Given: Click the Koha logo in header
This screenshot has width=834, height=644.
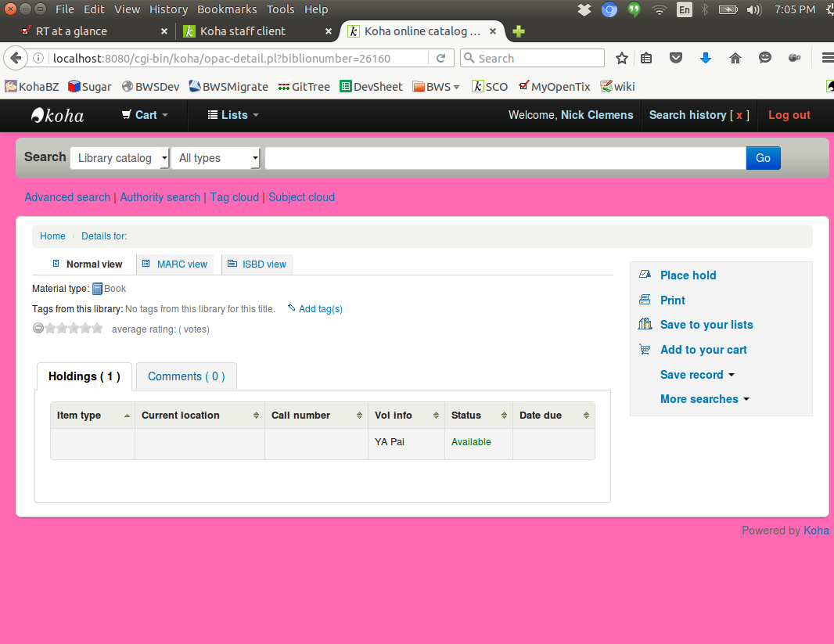Looking at the screenshot, I should [x=57, y=115].
